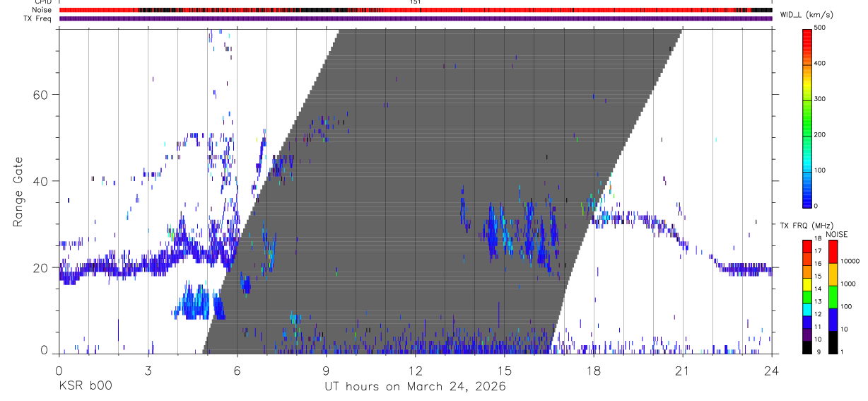The width and height of the screenshot is (868, 401).
Task: Click the "400" label on WID colorbar
Action: pyautogui.click(x=820, y=64)
